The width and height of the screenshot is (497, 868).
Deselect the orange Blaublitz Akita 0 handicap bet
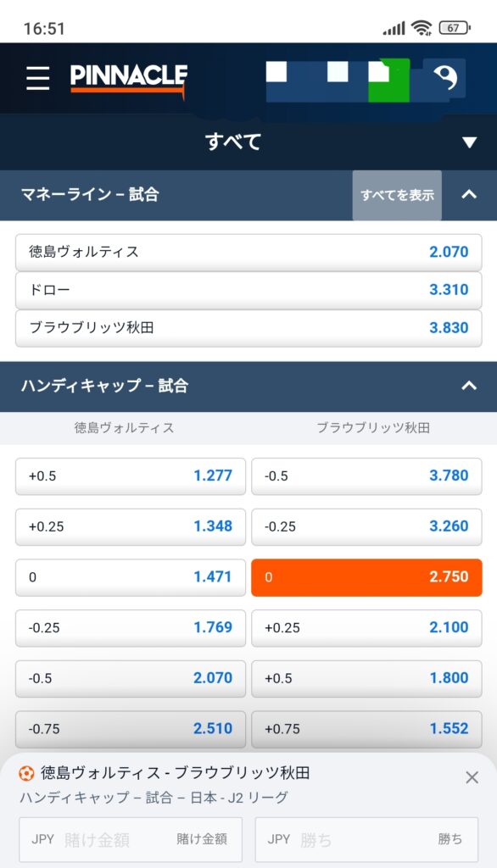[366, 577]
